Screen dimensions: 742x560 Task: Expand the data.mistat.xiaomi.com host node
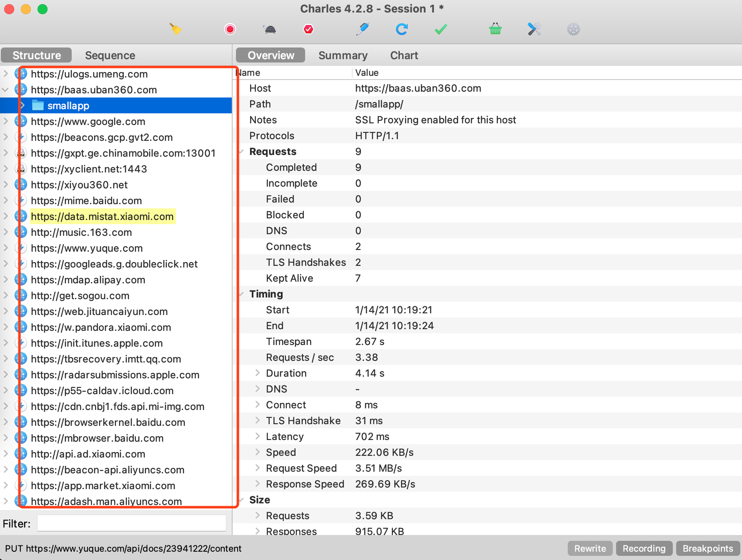tap(5, 216)
